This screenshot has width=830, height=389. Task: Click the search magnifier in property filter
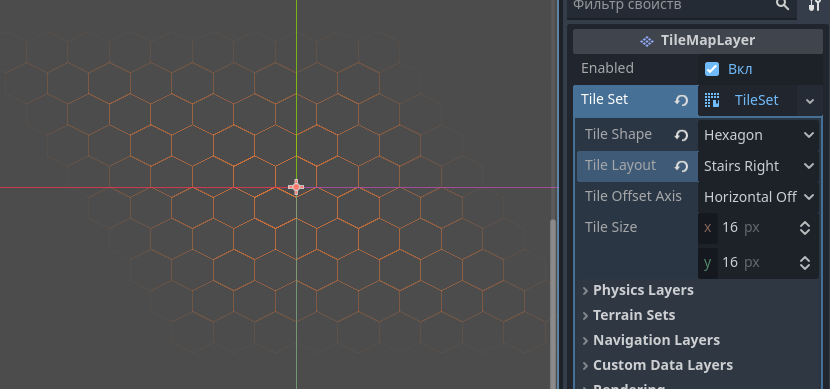(x=782, y=5)
